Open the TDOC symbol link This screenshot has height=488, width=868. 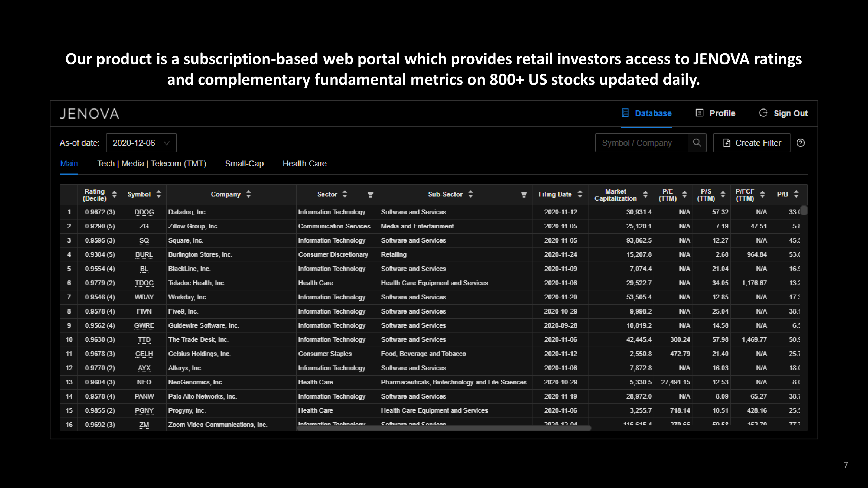[x=144, y=283]
